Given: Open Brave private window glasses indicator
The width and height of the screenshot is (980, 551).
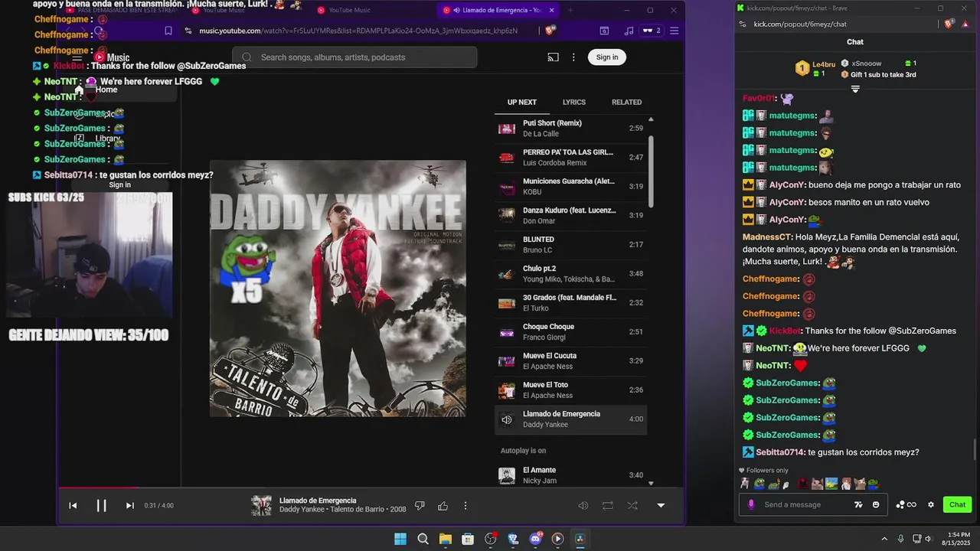Looking at the screenshot, I should point(652,31).
